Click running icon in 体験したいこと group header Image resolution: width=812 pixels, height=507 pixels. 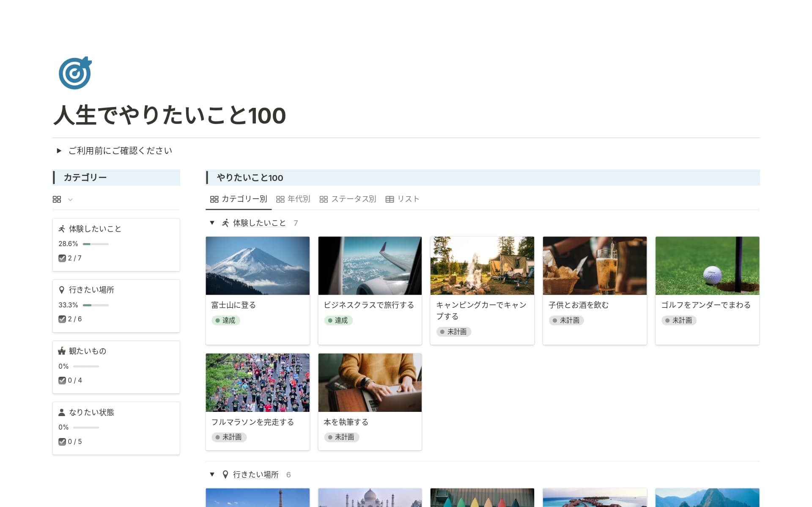tap(225, 223)
